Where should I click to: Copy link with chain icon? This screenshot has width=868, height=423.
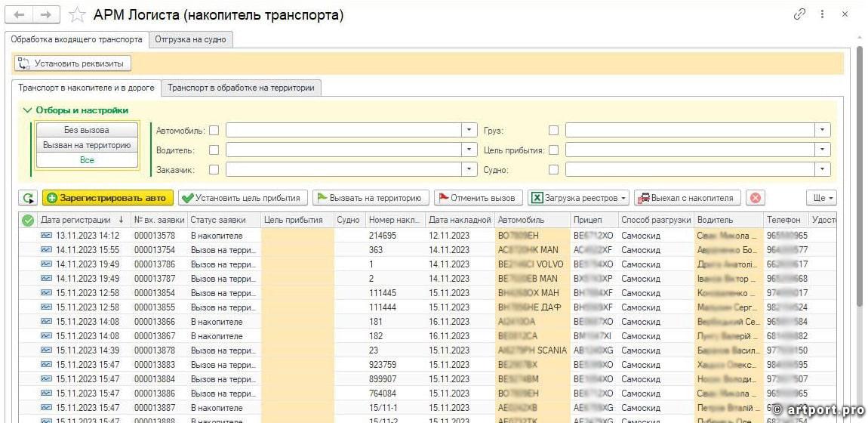click(x=800, y=14)
